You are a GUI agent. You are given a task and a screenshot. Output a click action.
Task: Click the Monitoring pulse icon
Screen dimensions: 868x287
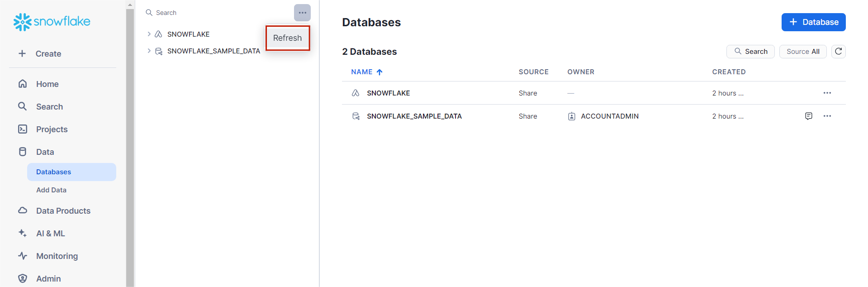[23, 256]
